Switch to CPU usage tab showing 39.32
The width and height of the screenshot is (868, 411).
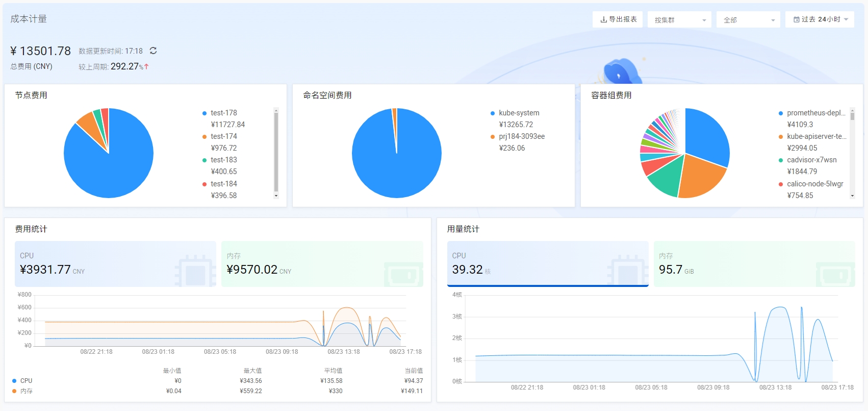[x=547, y=263]
